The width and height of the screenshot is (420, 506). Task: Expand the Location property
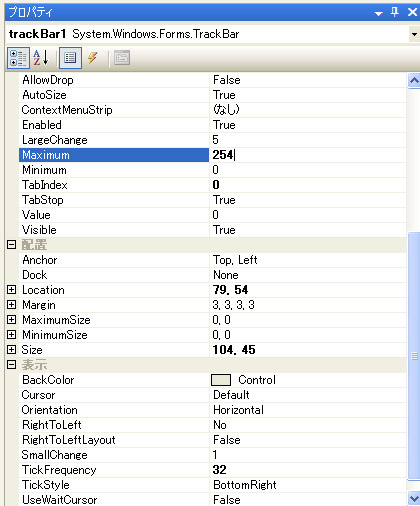point(11,289)
